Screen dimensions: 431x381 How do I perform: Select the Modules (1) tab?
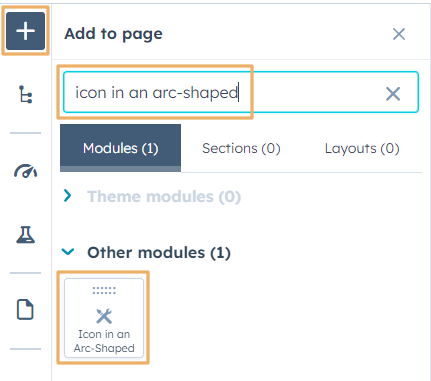(x=121, y=148)
